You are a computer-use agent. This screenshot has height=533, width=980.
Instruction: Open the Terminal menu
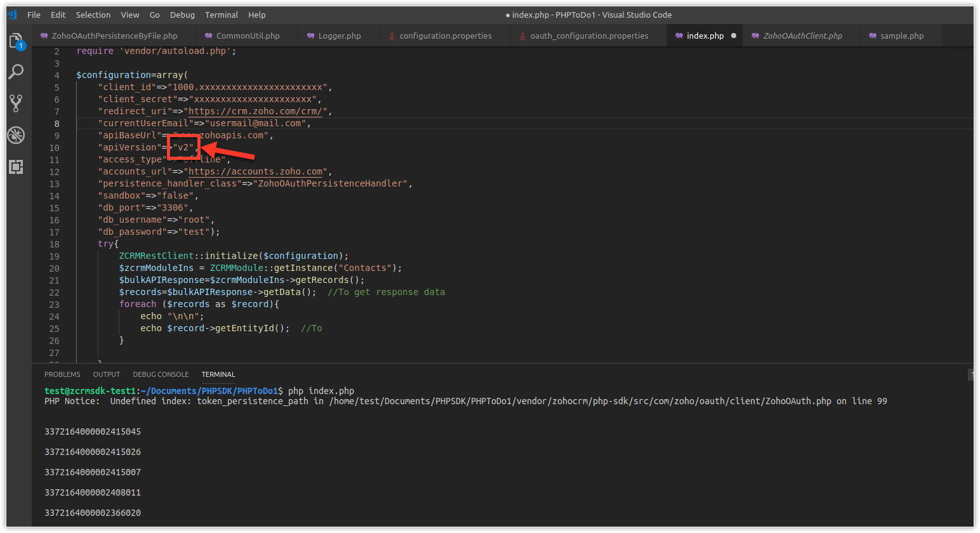click(x=222, y=15)
